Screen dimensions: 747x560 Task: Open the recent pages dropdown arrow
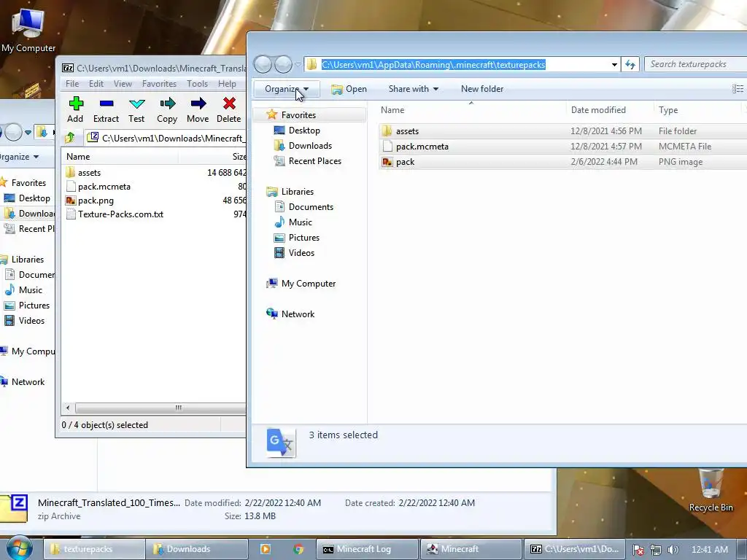coord(298,64)
